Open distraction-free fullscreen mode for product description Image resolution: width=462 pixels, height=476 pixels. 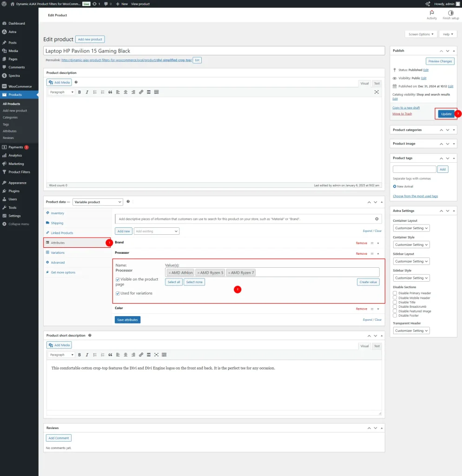click(x=376, y=92)
